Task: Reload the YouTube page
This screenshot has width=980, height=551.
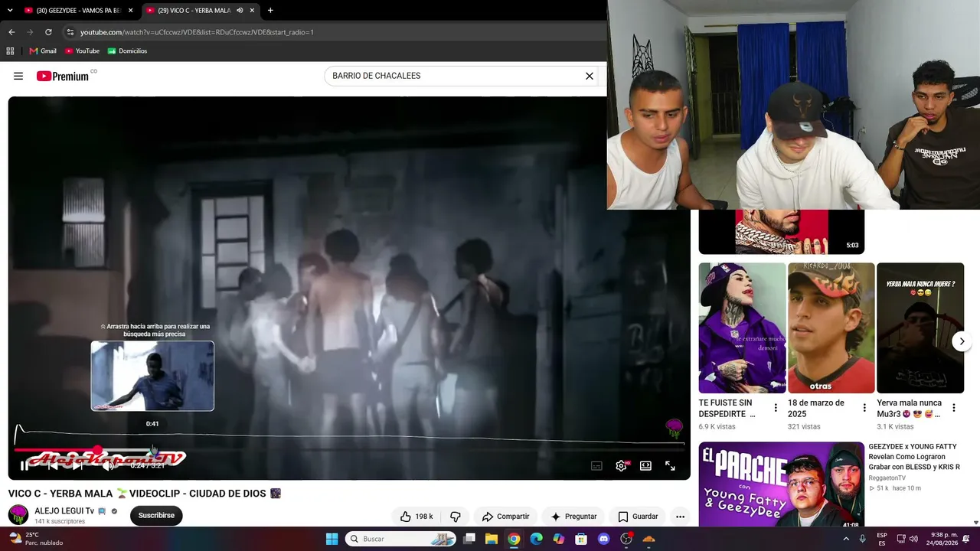Action: (48, 32)
